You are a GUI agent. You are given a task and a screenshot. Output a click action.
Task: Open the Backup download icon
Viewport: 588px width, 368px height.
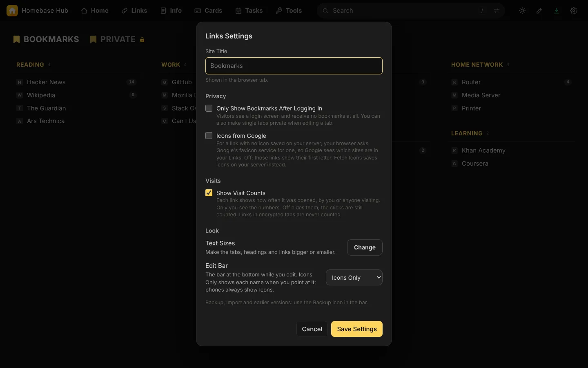click(x=557, y=11)
